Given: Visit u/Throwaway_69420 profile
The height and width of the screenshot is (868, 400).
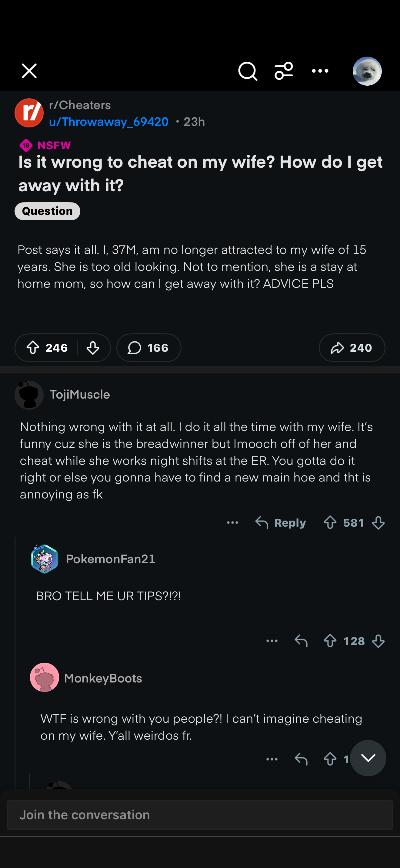Looking at the screenshot, I should [x=108, y=122].
